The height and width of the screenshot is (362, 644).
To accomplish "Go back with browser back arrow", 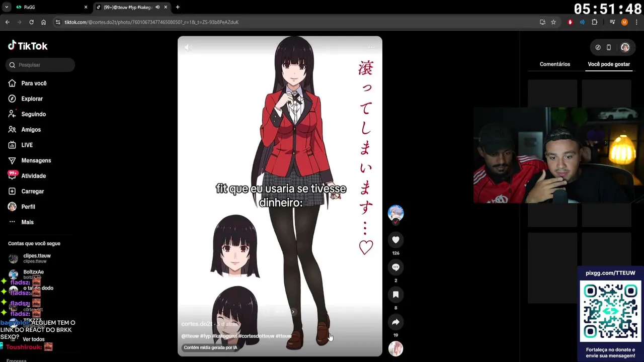I will tap(8, 22).
